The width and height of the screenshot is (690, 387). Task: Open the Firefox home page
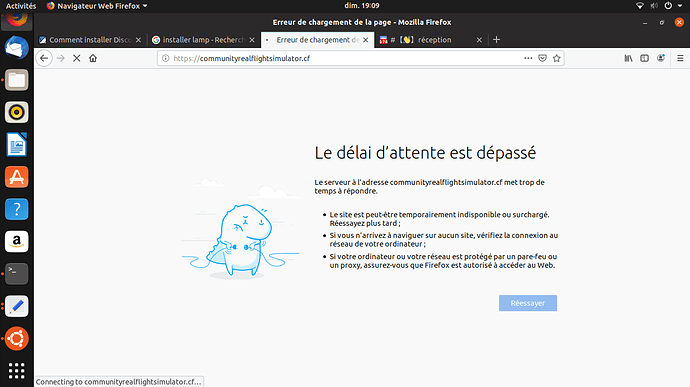pyautogui.click(x=93, y=58)
